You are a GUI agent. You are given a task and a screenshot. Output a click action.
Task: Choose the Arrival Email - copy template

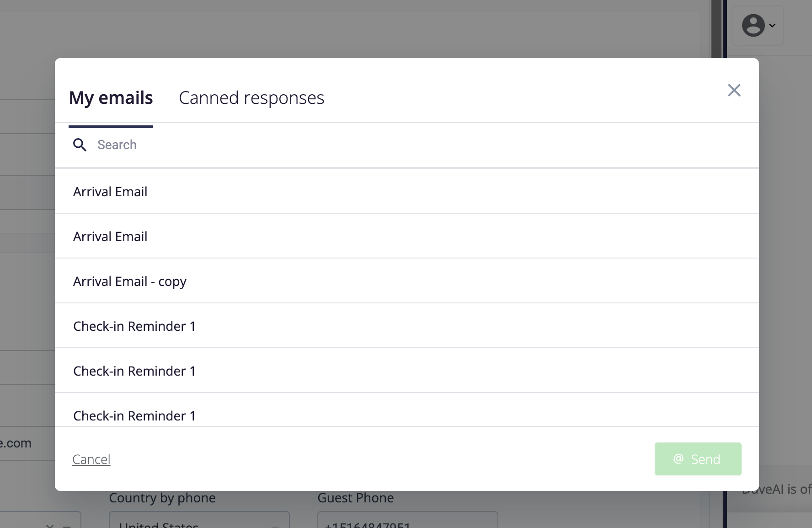(x=407, y=281)
